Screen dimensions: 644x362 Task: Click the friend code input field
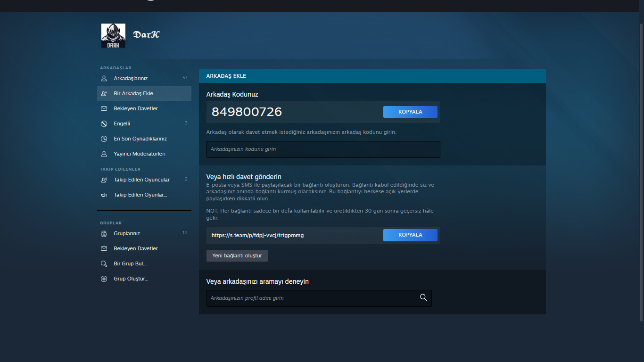click(x=323, y=149)
